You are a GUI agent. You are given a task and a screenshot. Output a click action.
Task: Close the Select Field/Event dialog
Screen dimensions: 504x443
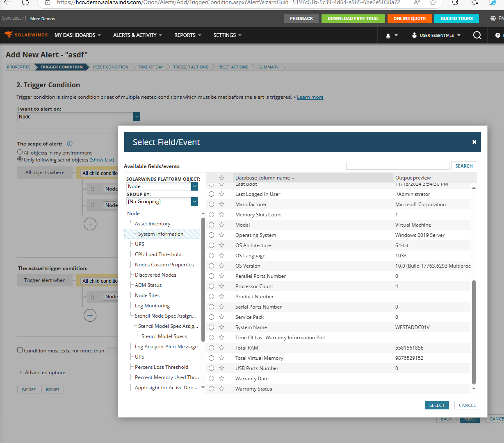(474, 142)
